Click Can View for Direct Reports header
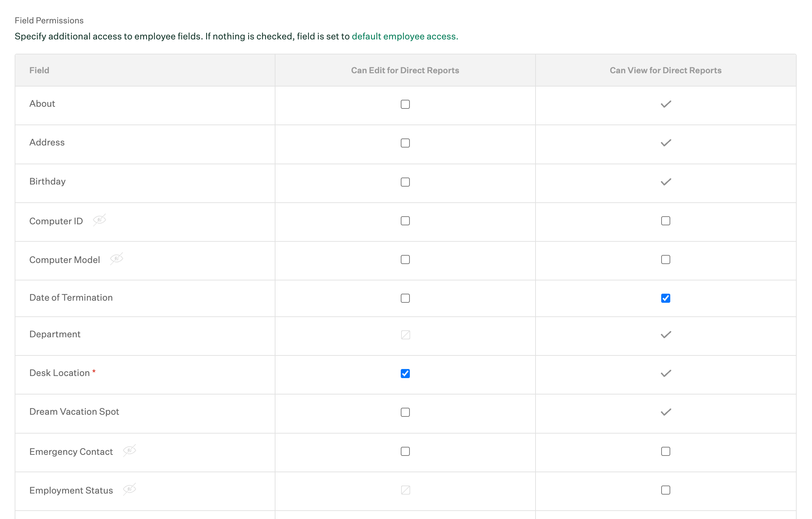This screenshot has height=519, width=812. coord(665,70)
